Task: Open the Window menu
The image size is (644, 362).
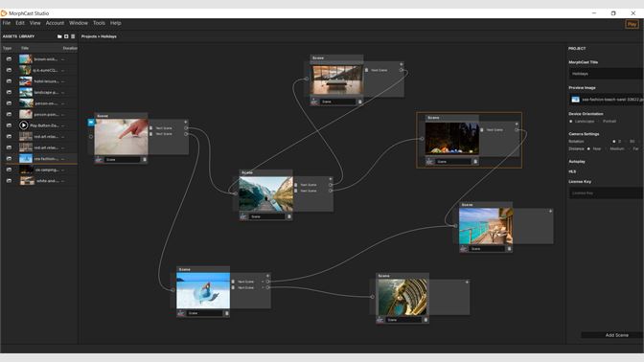Action: tap(79, 23)
